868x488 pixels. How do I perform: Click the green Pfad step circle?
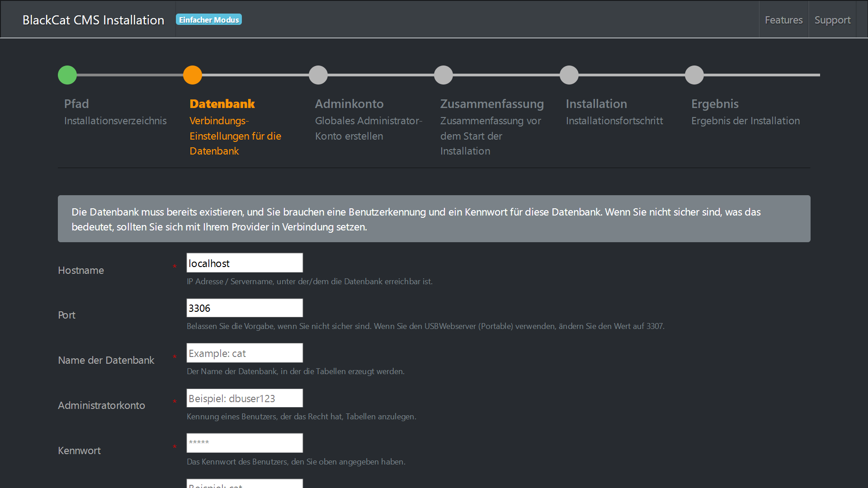coord(67,75)
